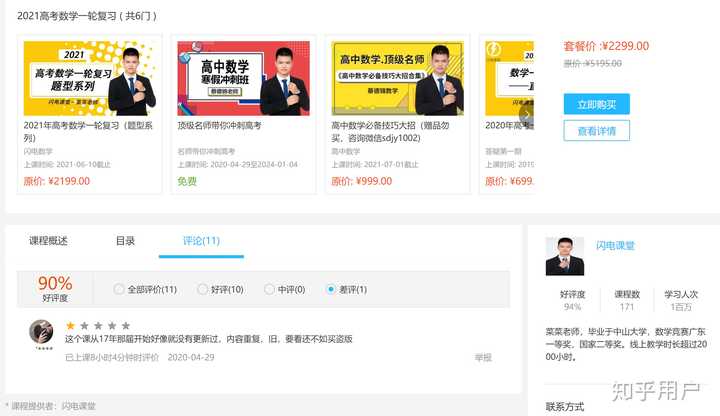Open the 闪电课堂 teacher link
720x416 pixels.
coord(615,246)
